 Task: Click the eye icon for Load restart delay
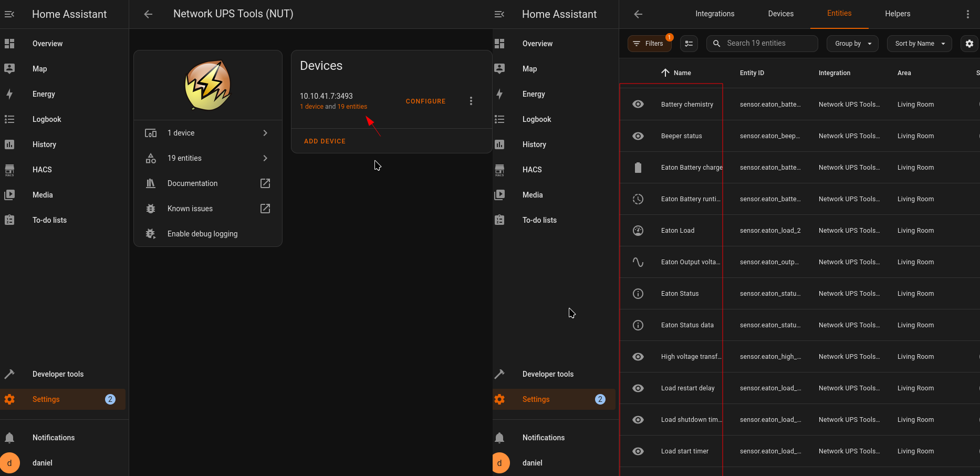[x=638, y=388]
